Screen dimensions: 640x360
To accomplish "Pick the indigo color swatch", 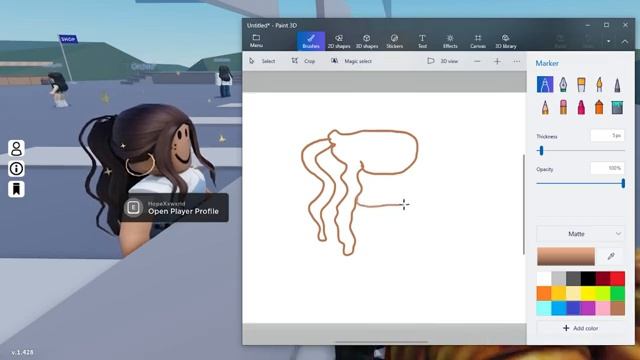I will pos(573,308).
